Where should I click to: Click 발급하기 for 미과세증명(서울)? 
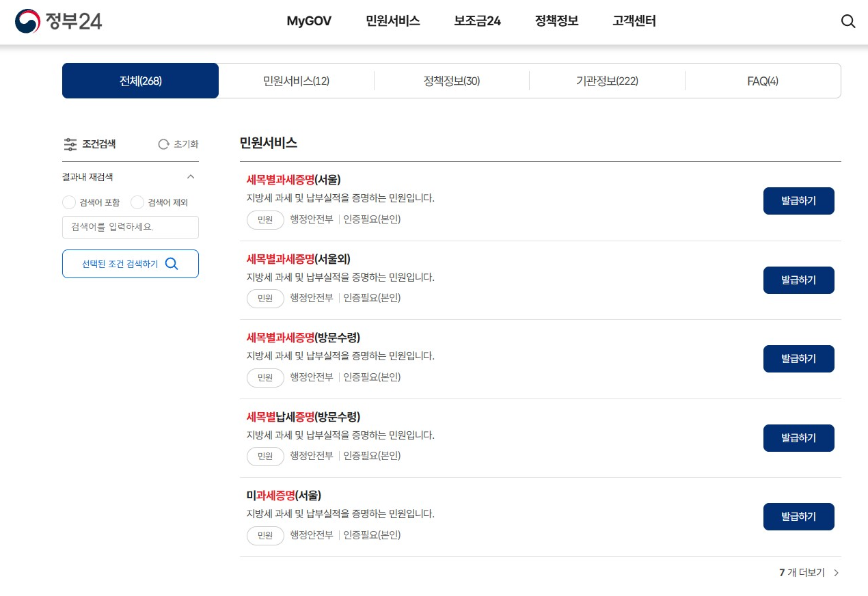click(798, 517)
